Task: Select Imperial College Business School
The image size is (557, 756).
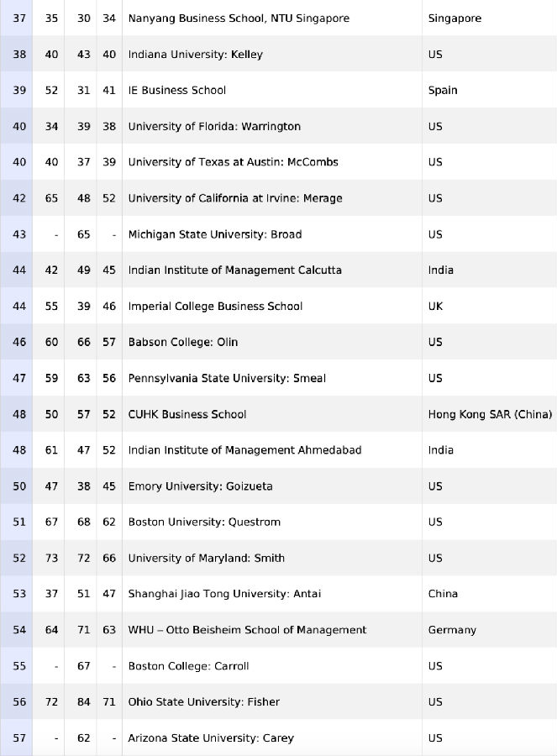Action: 215,306
